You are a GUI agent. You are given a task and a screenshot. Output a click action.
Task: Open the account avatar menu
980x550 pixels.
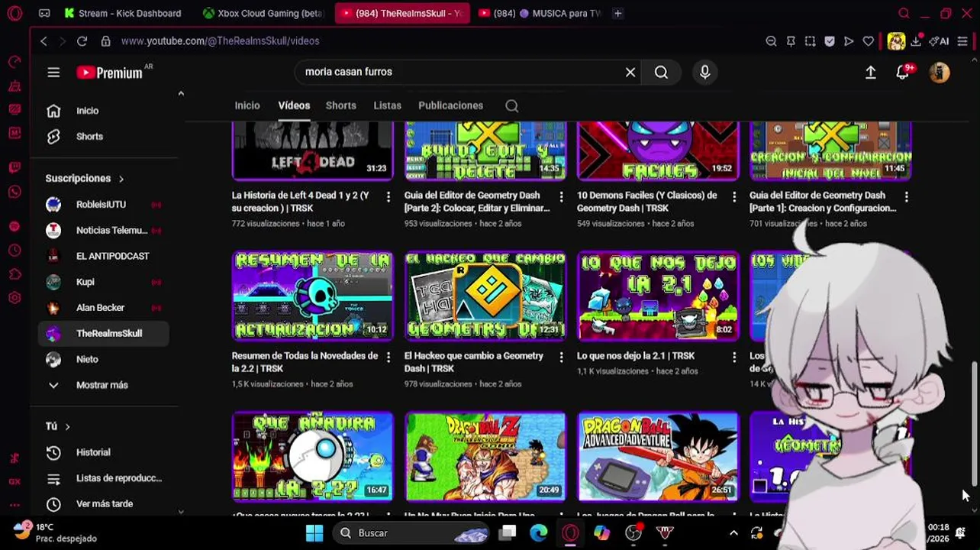tap(940, 72)
